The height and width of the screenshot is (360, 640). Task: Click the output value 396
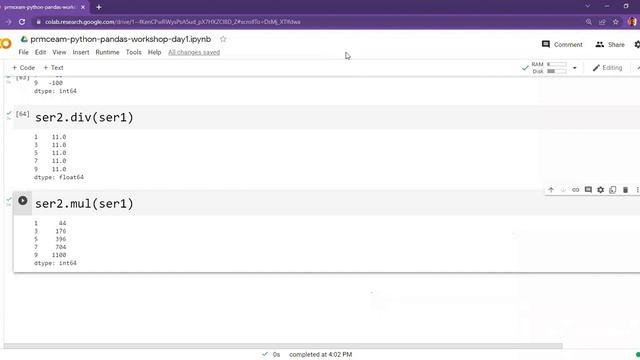(x=61, y=239)
